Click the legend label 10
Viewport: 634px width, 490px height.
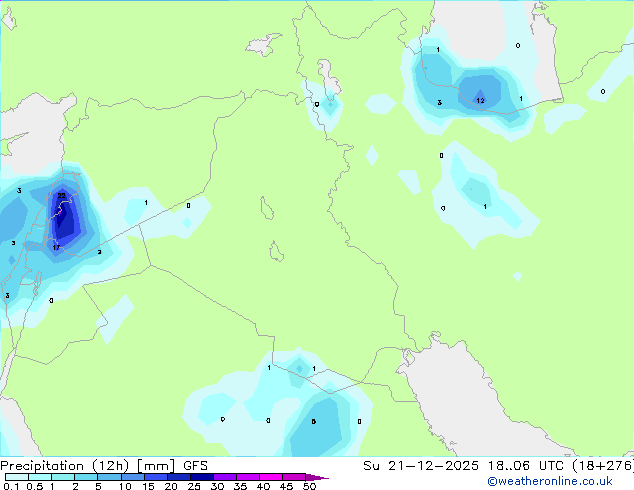(125, 486)
